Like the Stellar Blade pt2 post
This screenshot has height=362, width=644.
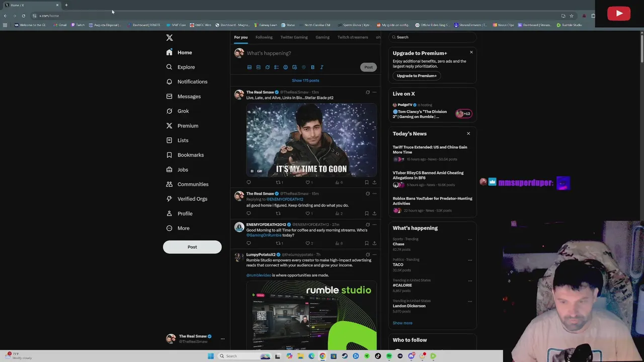tap(308, 183)
